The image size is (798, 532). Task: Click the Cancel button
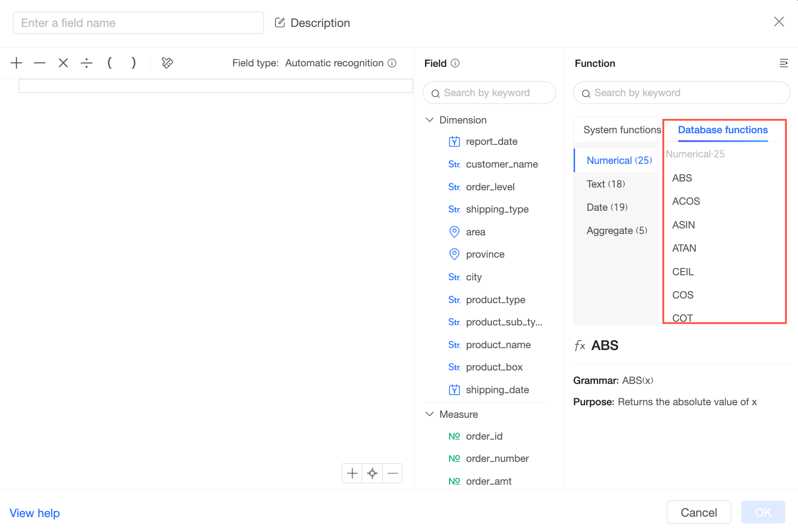pyautogui.click(x=699, y=513)
